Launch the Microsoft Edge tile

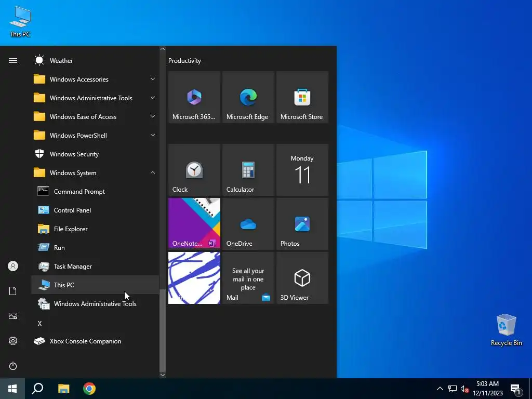tap(248, 97)
